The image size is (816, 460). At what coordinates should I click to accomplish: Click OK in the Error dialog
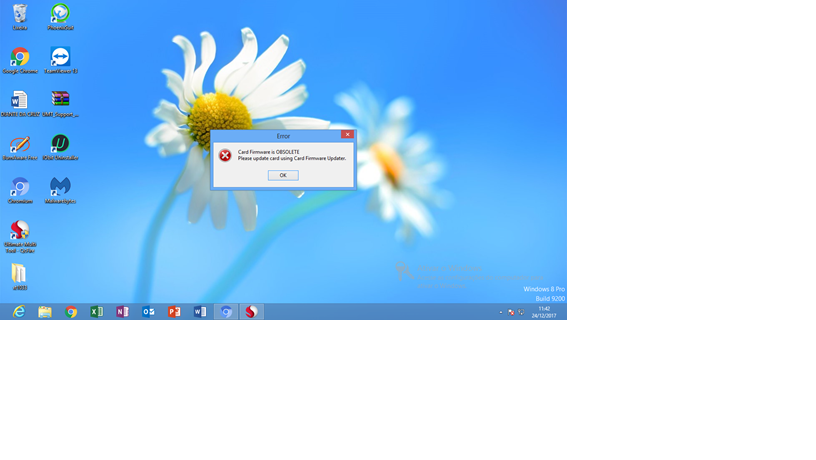point(283,175)
